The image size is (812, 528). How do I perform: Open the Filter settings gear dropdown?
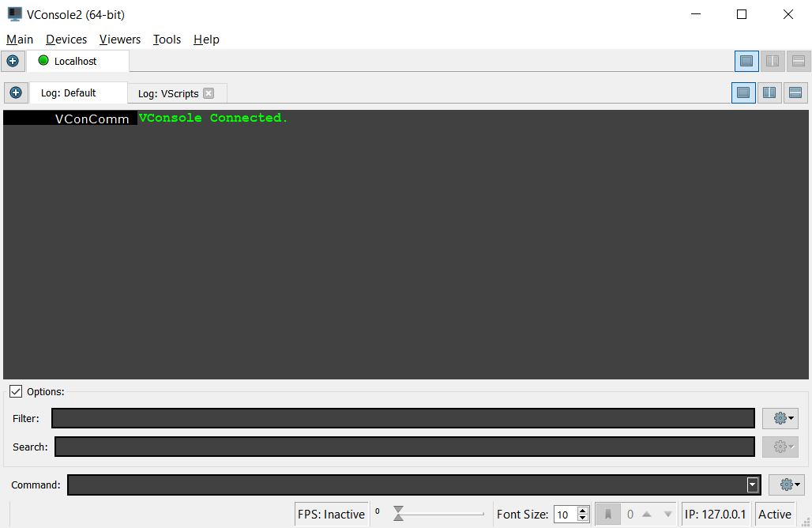pyautogui.click(x=780, y=418)
